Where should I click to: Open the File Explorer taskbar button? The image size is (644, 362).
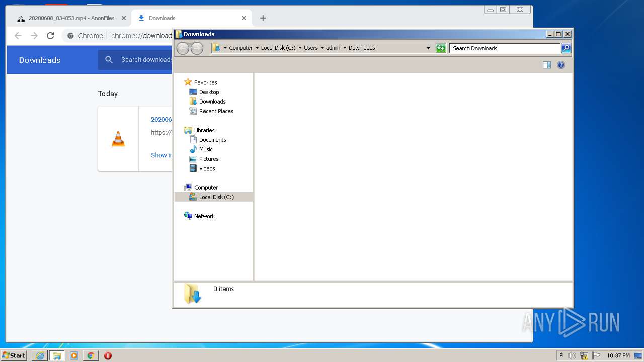pyautogui.click(x=57, y=355)
